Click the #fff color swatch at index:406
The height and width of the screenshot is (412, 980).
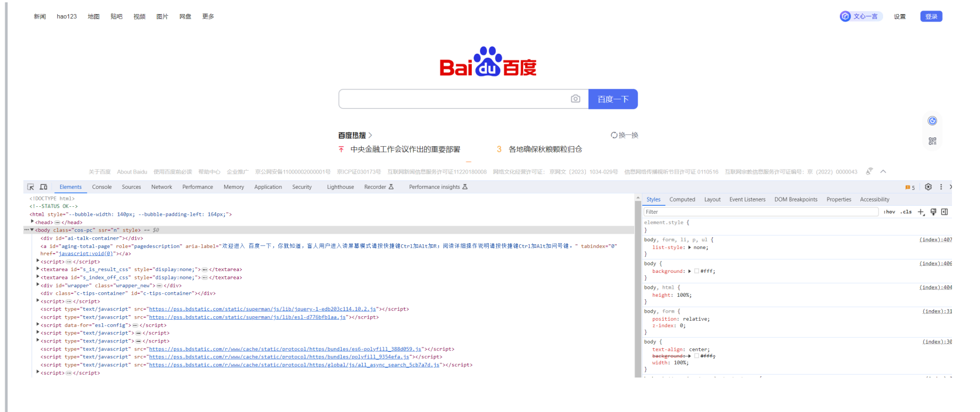[x=696, y=271]
